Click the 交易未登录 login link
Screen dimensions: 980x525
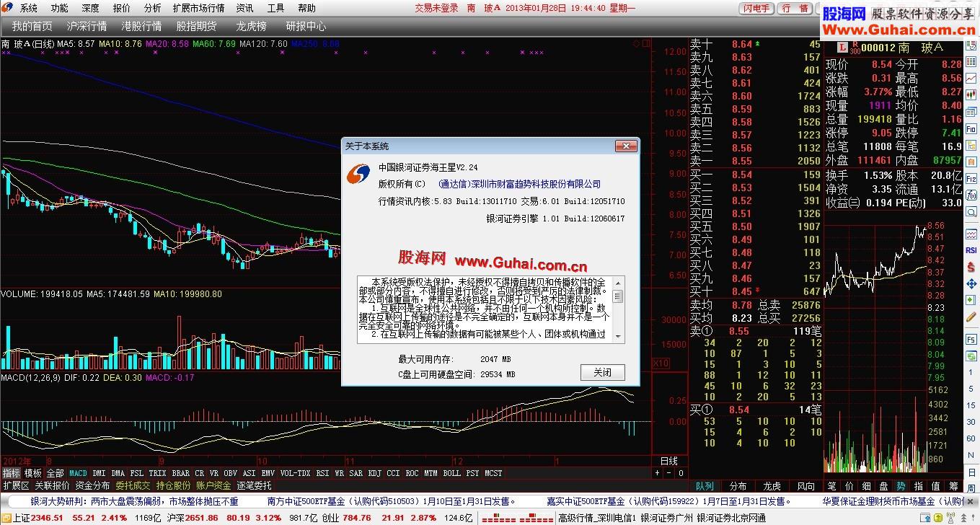(436, 8)
